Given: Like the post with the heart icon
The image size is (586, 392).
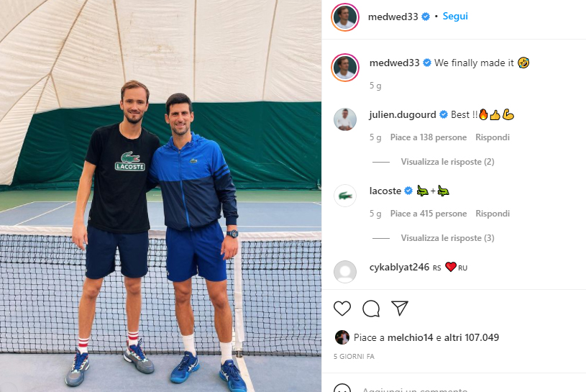Looking at the screenshot, I should (342, 309).
